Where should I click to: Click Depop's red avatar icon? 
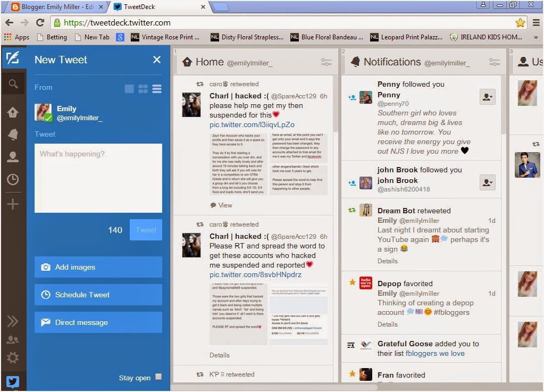[x=366, y=283]
